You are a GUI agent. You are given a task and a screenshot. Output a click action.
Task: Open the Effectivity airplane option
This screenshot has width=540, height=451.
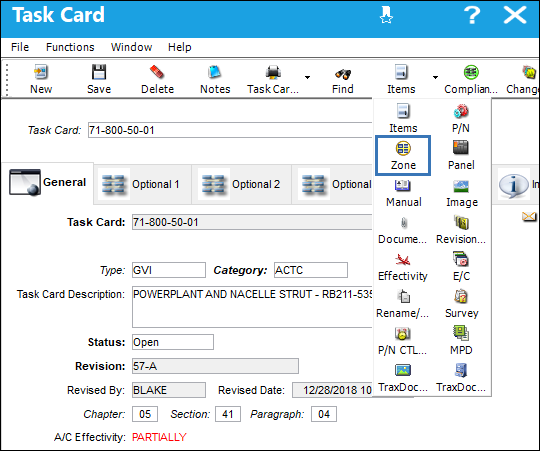pyautogui.click(x=403, y=267)
